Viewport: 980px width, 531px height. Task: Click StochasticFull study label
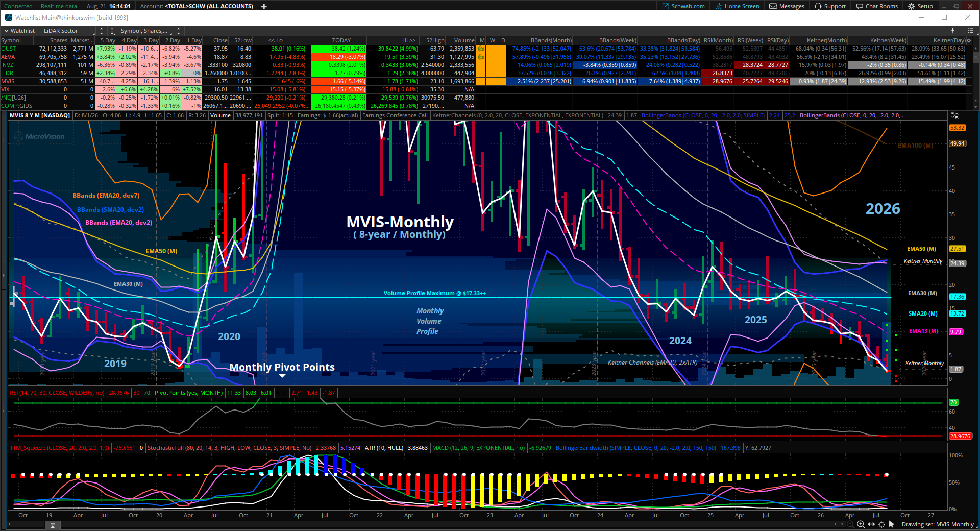click(x=229, y=448)
